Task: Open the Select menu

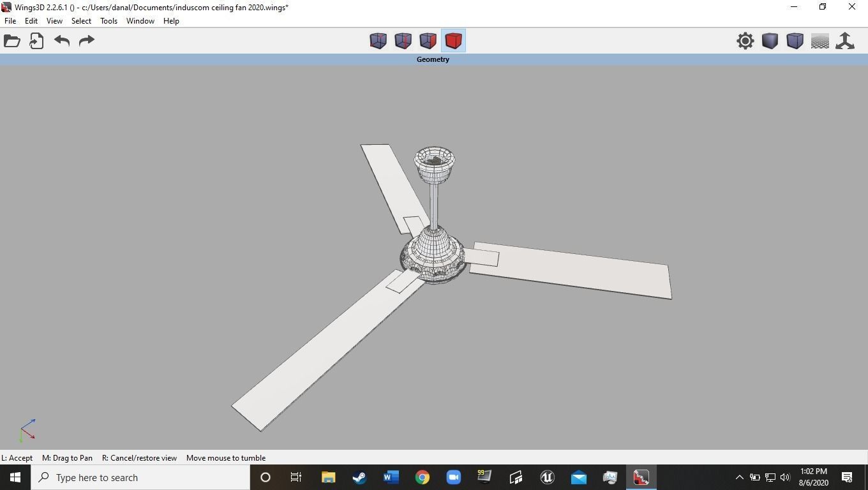Action: pos(81,21)
